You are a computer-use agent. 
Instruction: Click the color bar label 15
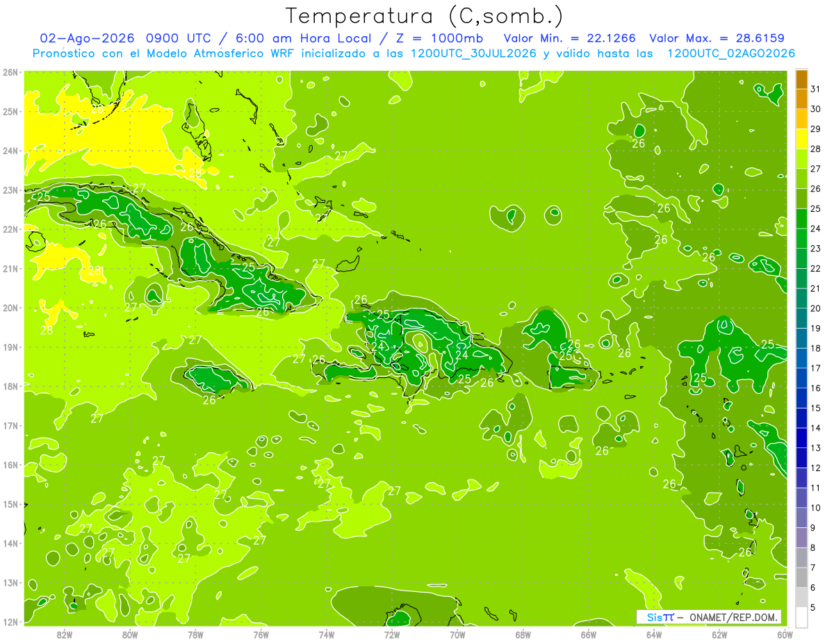[815, 408]
